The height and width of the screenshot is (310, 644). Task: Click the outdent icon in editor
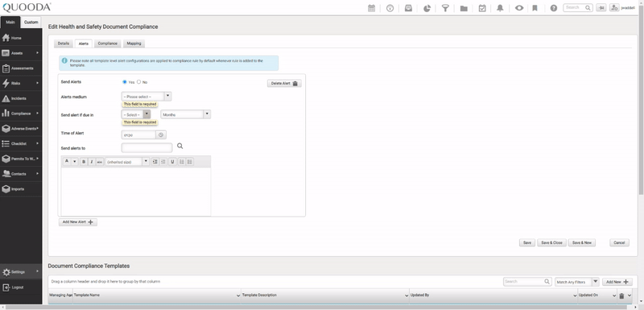(163, 162)
